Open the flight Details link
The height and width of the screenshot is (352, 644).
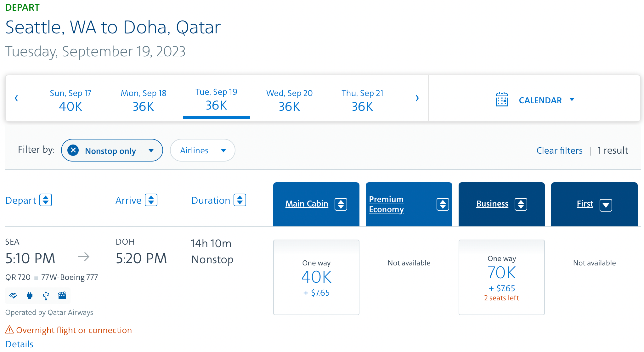[19, 344]
